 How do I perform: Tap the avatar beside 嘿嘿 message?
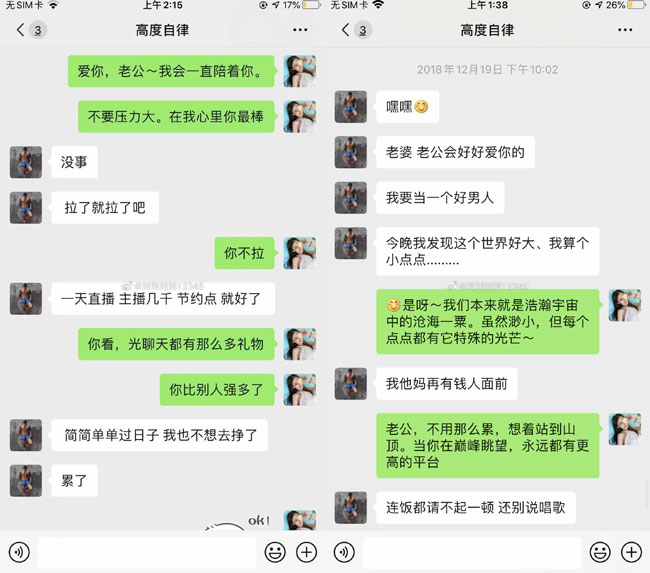point(351,107)
